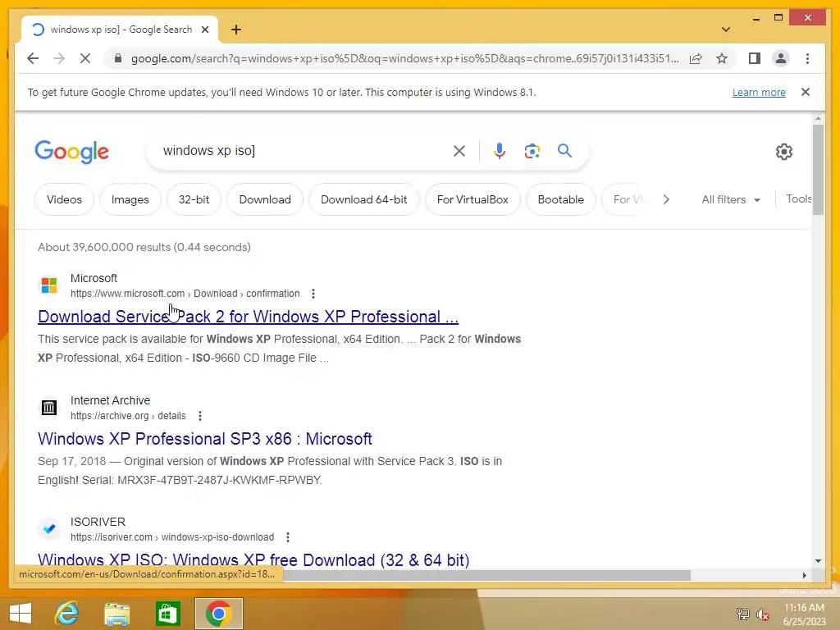Apply the Bootable filter chip

[x=561, y=199]
